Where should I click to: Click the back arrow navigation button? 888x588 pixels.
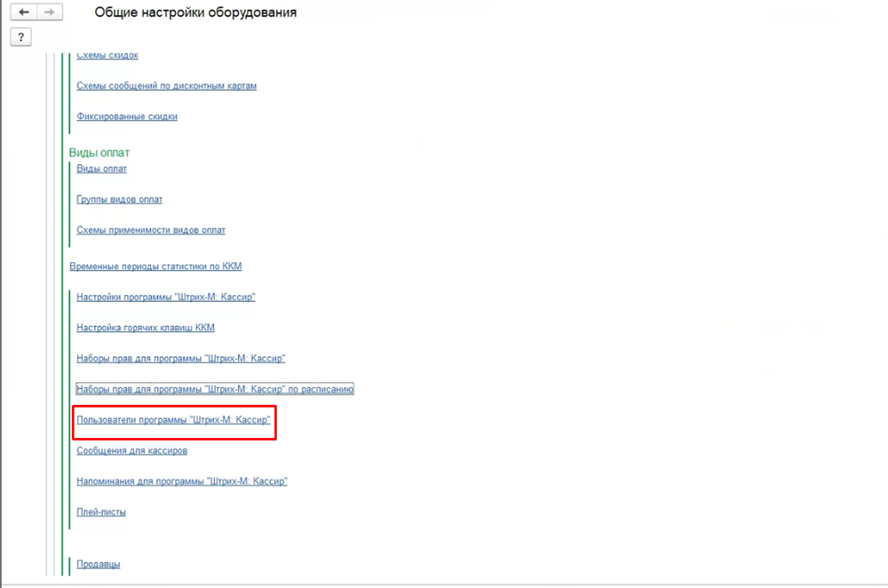tap(24, 12)
